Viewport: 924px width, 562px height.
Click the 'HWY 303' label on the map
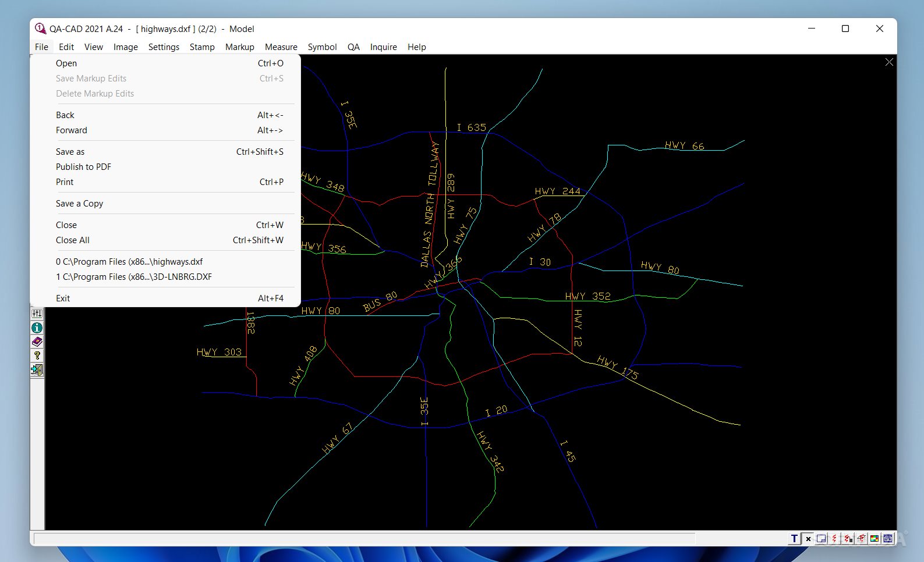219,352
